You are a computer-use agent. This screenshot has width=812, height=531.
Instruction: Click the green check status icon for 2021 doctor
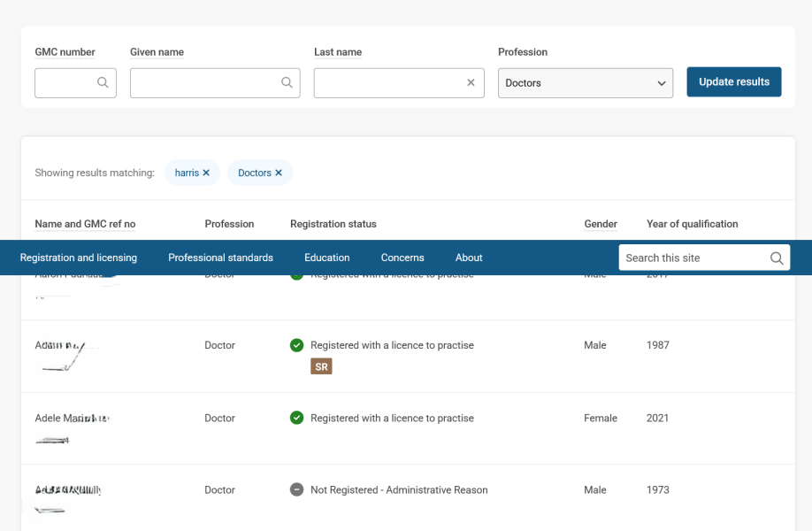297,418
